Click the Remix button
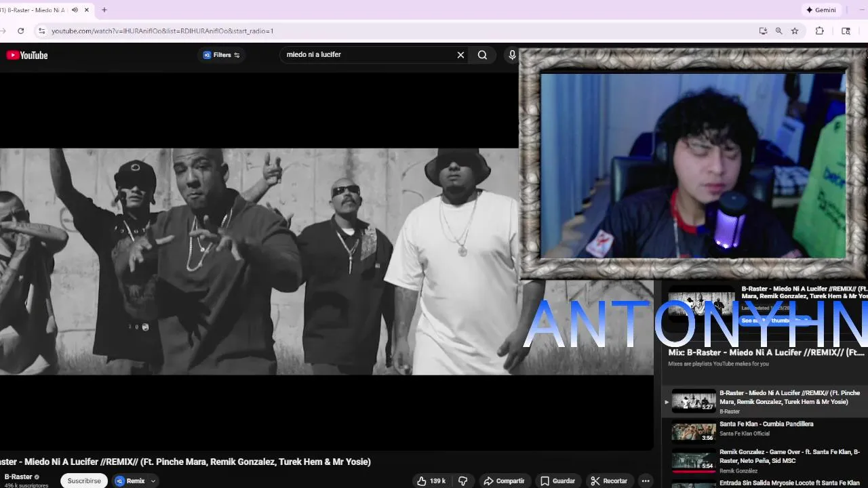The image size is (868, 488). tap(130, 481)
